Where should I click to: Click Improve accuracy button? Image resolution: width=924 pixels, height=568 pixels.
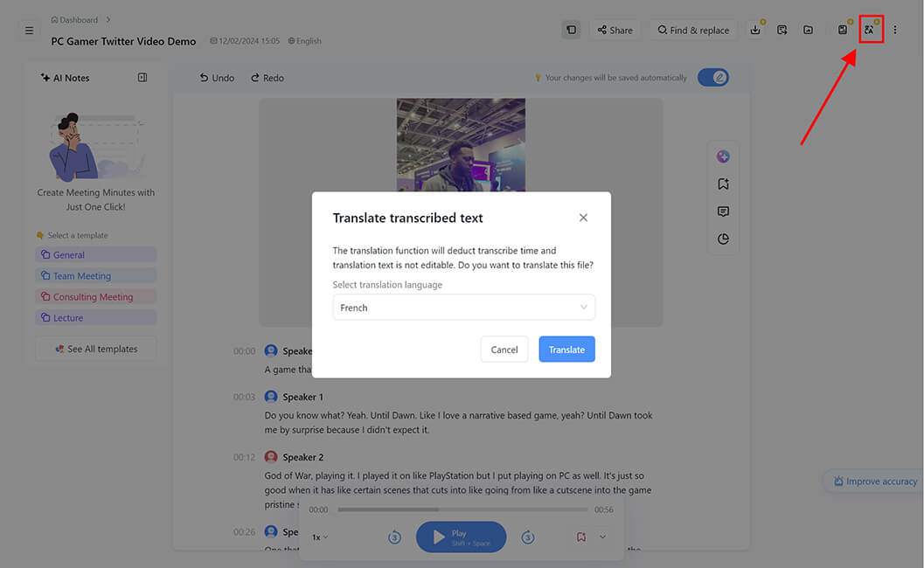(874, 481)
